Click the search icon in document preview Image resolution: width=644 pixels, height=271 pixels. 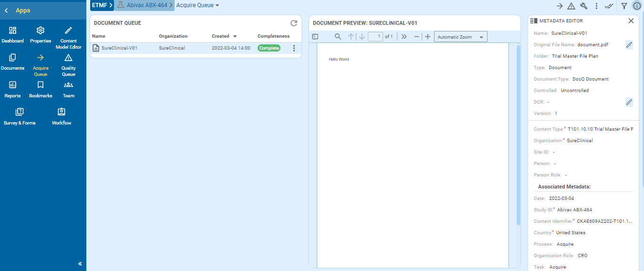[338, 37]
